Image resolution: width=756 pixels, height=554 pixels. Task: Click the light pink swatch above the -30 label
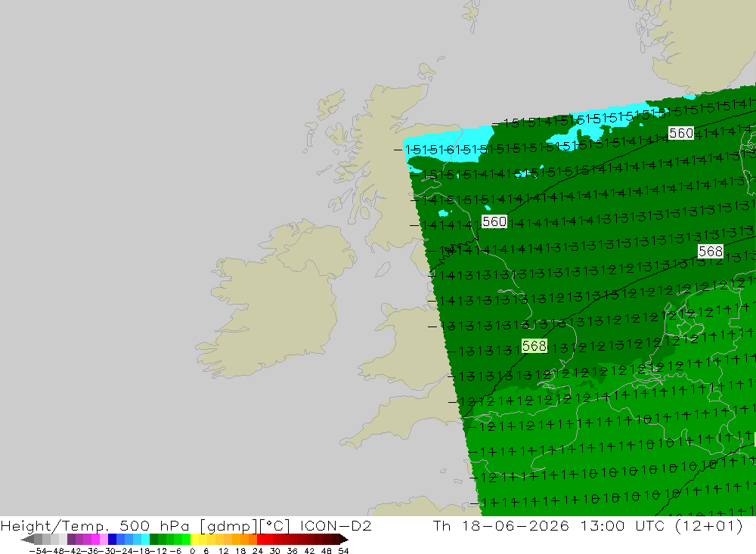104,539
